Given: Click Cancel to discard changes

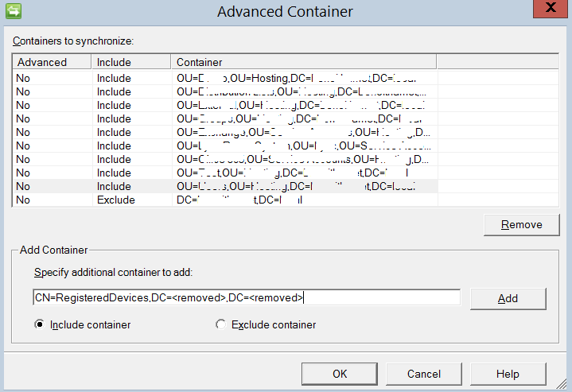Looking at the screenshot, I should 423,374.
